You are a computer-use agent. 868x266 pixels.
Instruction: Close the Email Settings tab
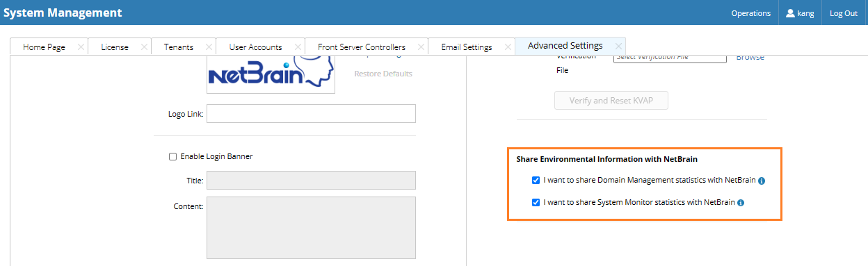pyautogui.click(x=508, y=47)
